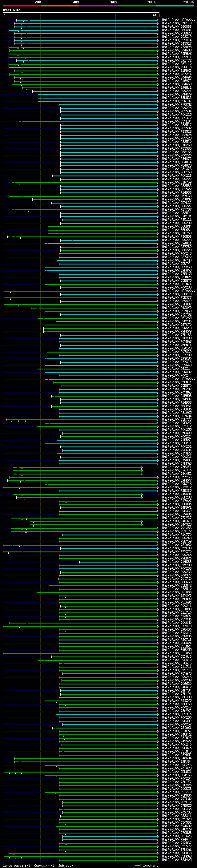197x868 pixels.
Task: Open the UniRef100_P31965 entry
Action: 177,413
